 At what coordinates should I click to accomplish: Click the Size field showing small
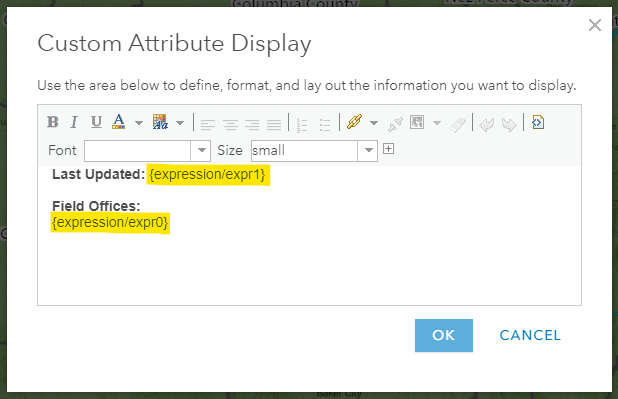304,151
